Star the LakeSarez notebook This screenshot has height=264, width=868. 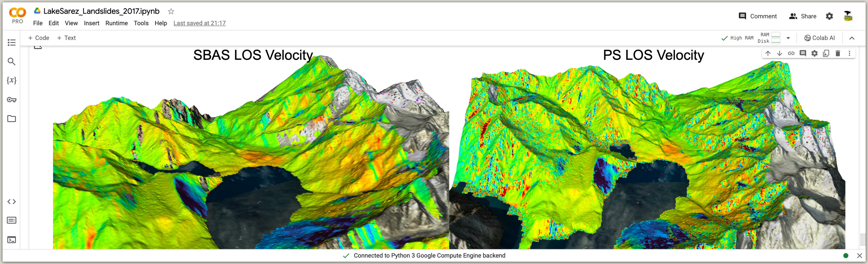click(171, 12)
